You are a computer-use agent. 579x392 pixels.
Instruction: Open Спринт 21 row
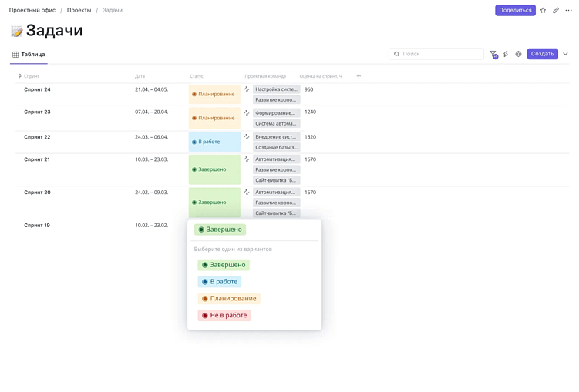(x=37, y=159)
